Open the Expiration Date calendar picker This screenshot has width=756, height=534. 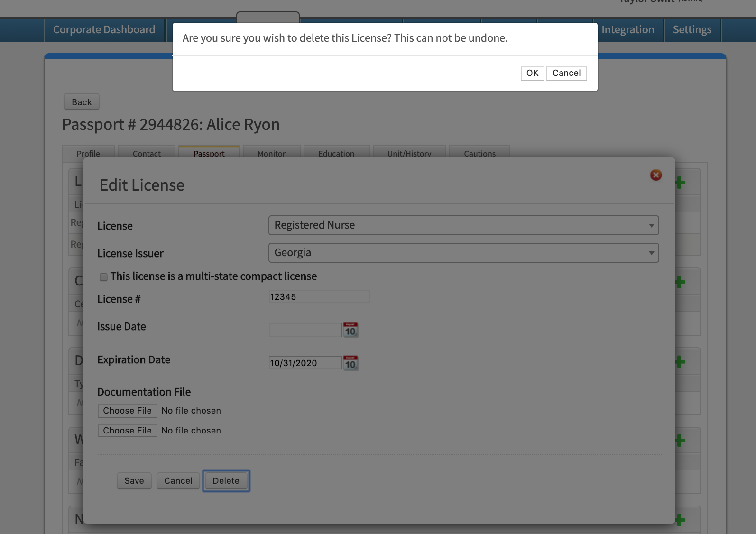coord(350,363)
